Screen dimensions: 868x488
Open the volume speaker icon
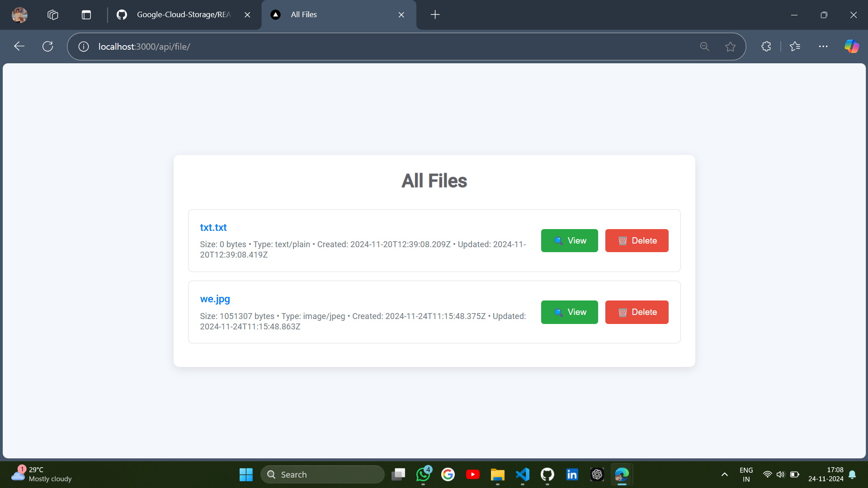point(781,474)
